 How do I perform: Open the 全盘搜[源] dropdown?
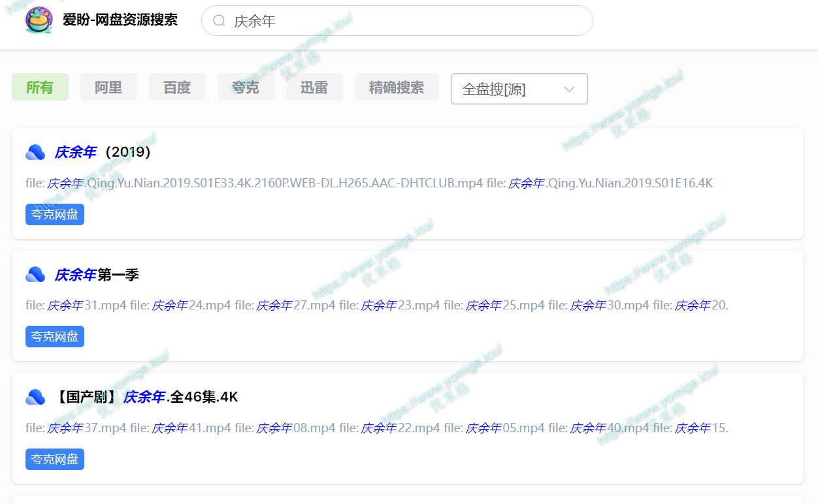[x=510, y=89]
